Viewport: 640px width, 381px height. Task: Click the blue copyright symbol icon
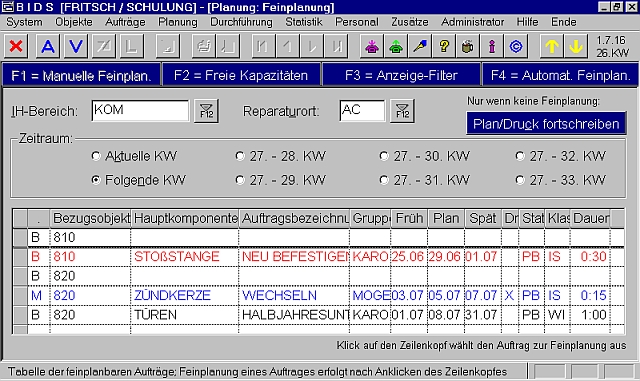click(516, 46)
